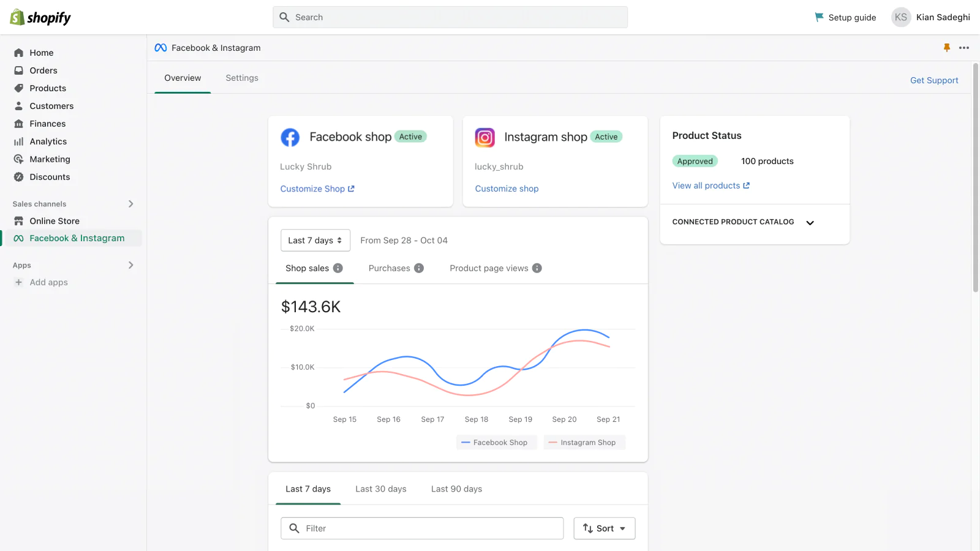This screenshot has width=980, height=551.
Task: Expand the Sales channels chevron
Action: click(130, 204)
